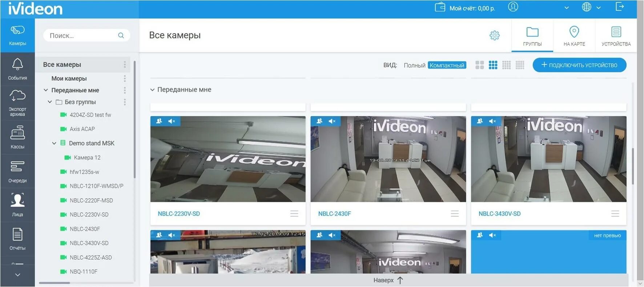Choose the two-column grid layout
The height and width of the screenshot is (287, 644).
pos(480,65)
